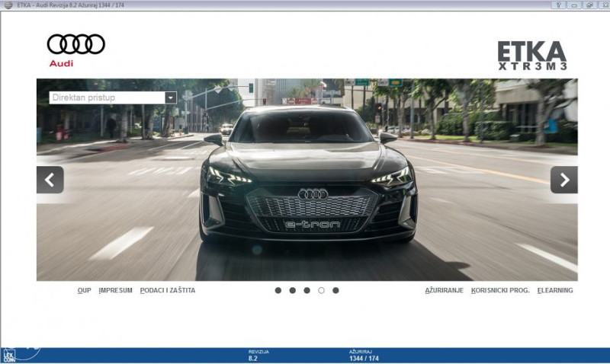Click the AŽURIRAJ 1344 / 174 status entry
The width and height of the screenshot is (610, 364).
point(364,355)
